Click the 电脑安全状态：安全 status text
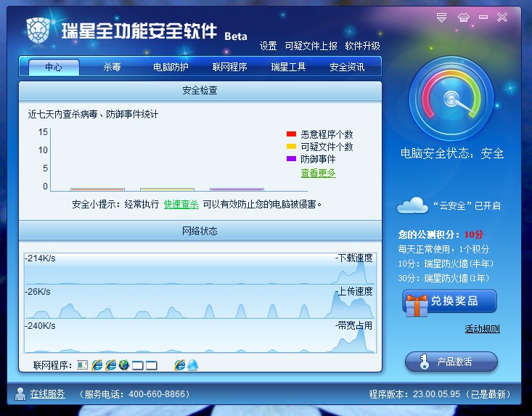The image size is (532, 416). point(452,153)
